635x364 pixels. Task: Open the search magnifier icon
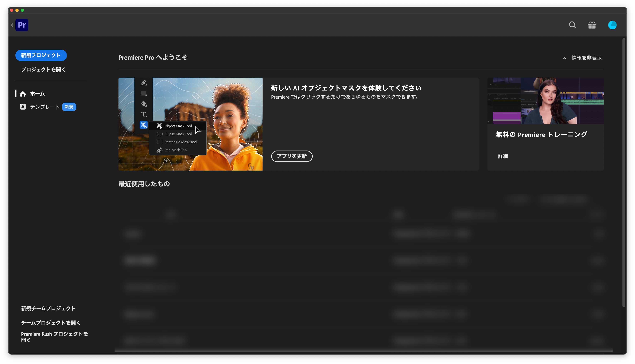pos(573,25)
